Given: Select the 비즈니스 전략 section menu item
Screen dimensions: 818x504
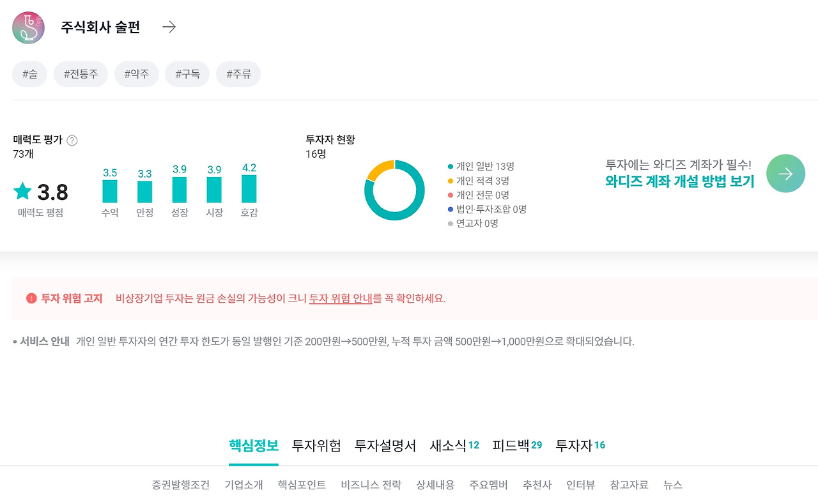Looking at the screenshot, I should click(x=371, y=485).
